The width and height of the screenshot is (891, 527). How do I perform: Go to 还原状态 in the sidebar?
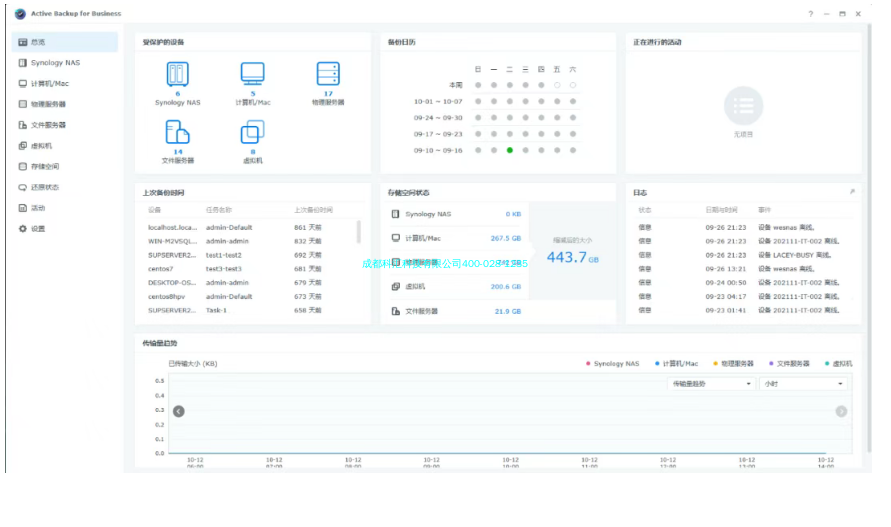coord(44,187)
